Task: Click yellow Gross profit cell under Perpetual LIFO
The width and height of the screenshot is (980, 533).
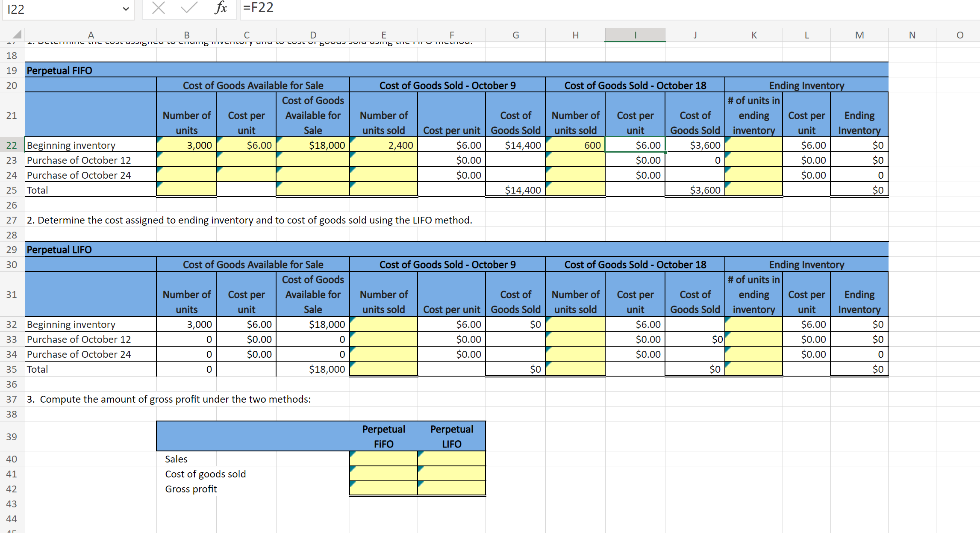Action: tap(452, 489)
